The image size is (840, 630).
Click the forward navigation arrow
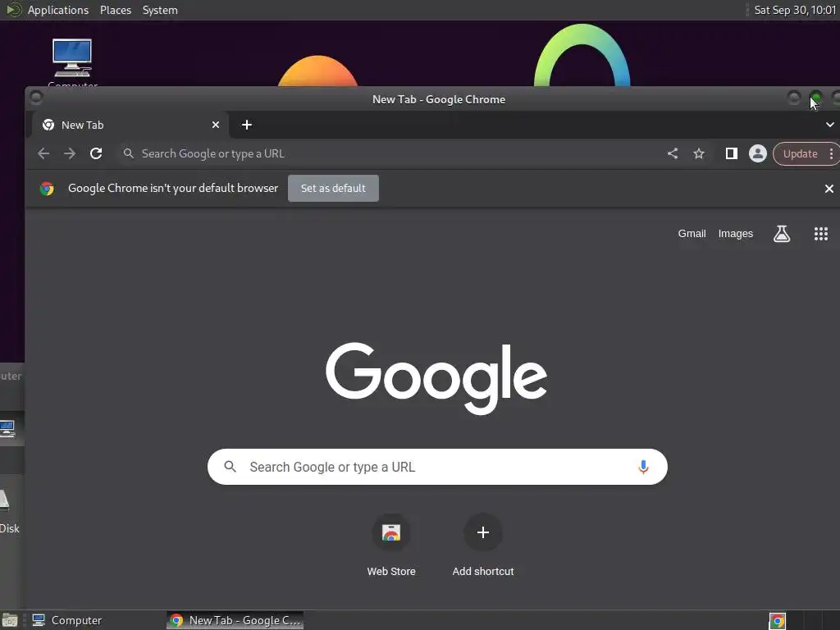click(70, 153)
